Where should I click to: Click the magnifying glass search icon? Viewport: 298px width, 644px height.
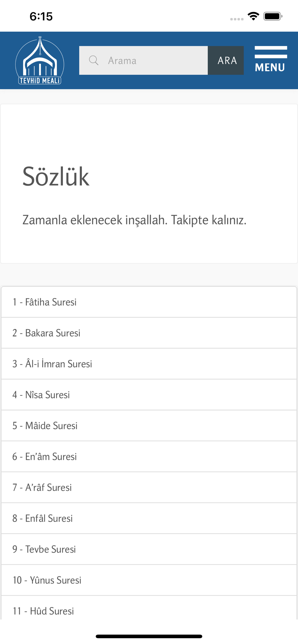(x=94, y=61)
